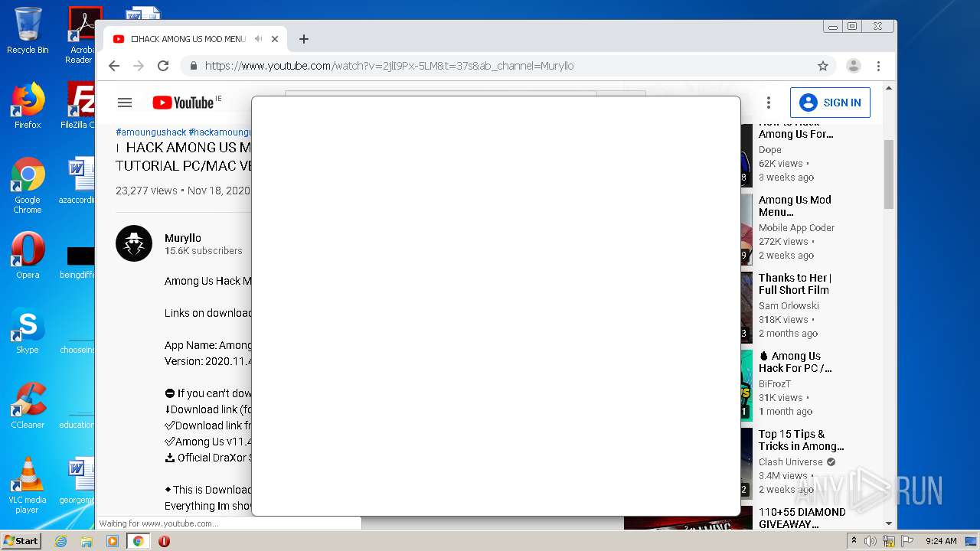Open 'Among Us Mod Menu' by Mobile App Coder

795,206
